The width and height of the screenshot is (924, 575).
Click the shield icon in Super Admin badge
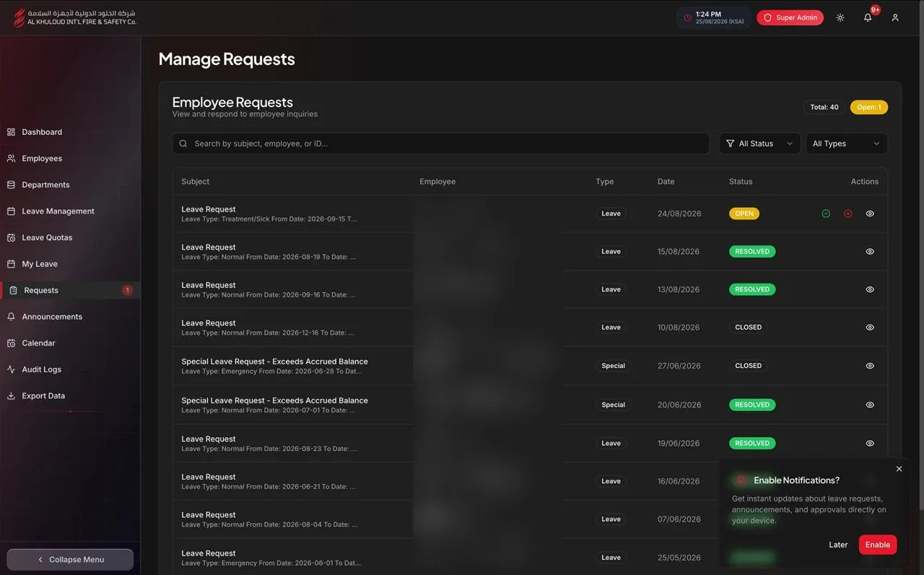pyautogui.click(x=767, y=18)
